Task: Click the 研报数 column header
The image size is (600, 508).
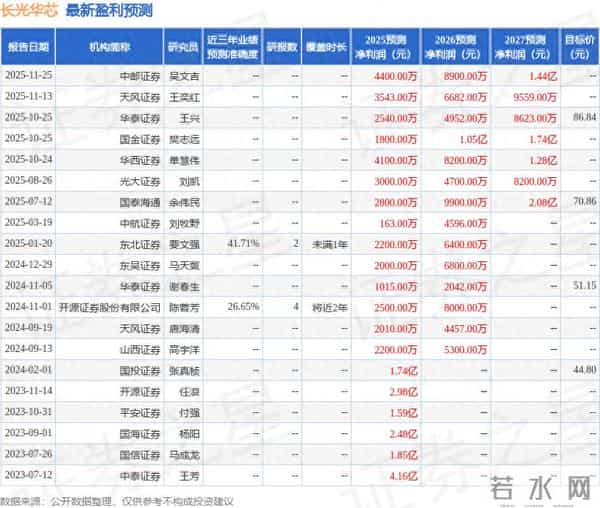Action: point(282,47)
